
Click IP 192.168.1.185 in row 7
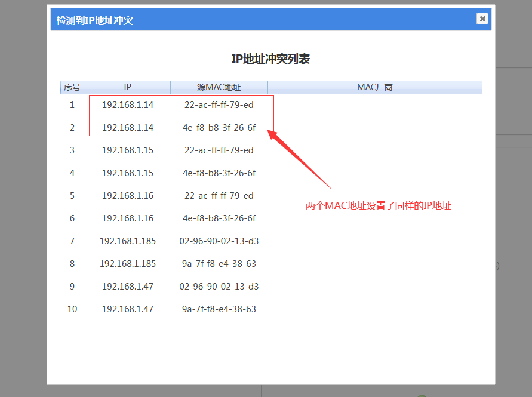[127, 241]
